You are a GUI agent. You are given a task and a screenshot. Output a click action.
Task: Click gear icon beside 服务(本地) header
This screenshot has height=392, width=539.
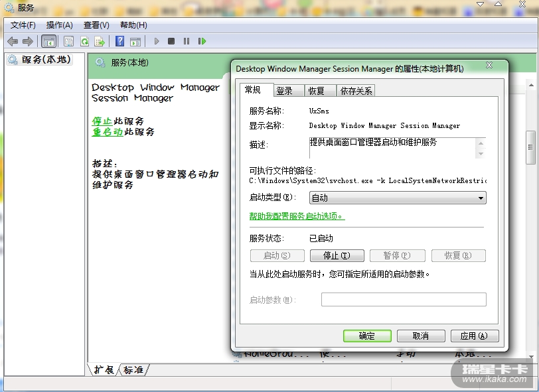coord(100,62)
